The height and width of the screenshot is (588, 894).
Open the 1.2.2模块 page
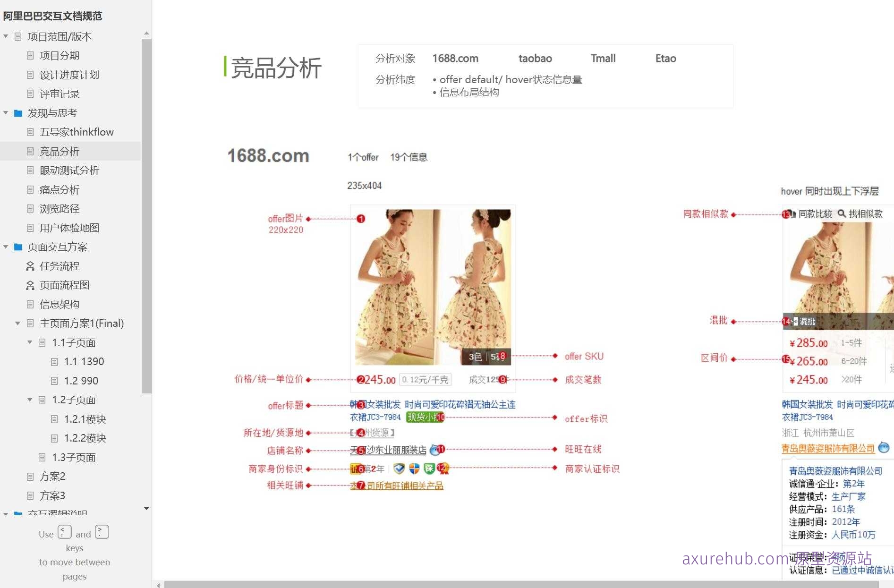[x=85, y=438]
